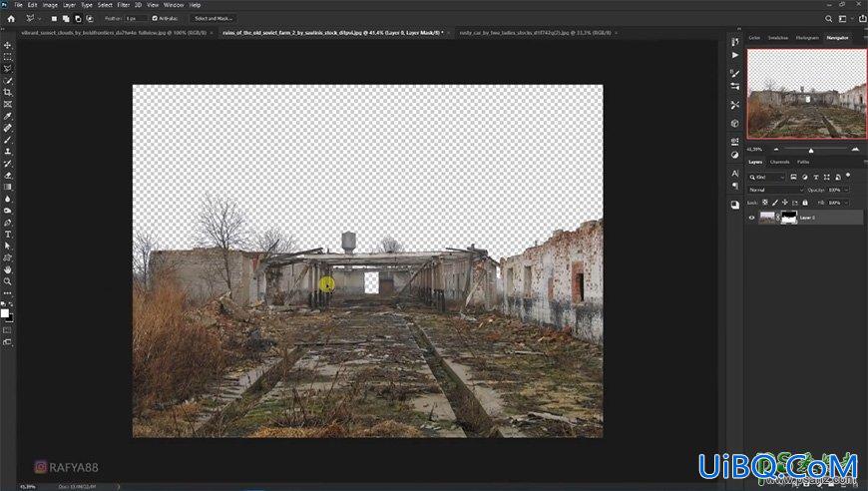
Task: Toggle Lock position icon
Action: pos(784,203)
